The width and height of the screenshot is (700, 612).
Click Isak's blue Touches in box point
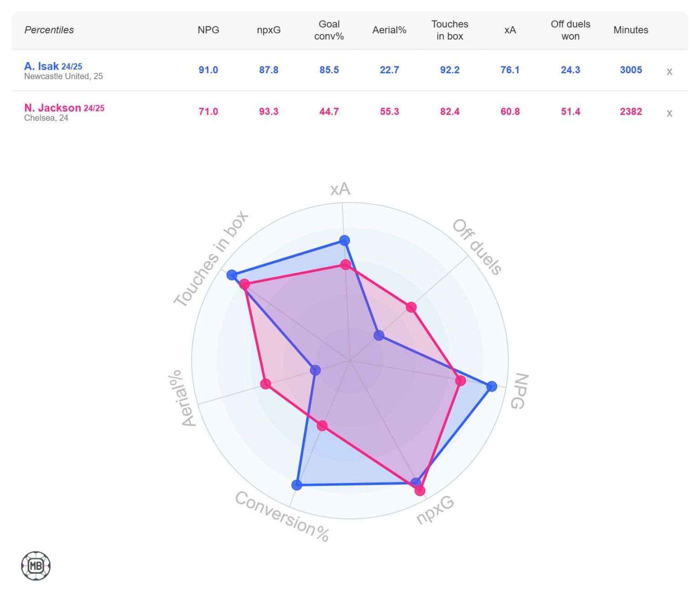232,275
